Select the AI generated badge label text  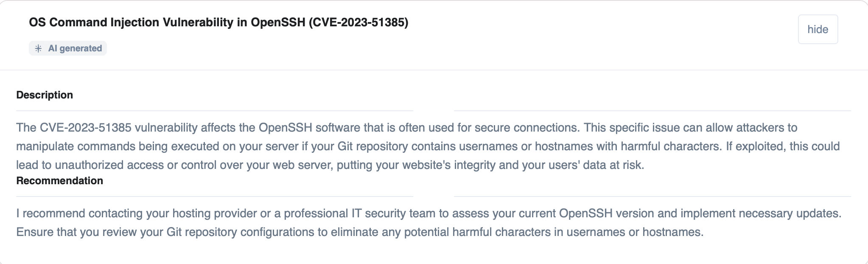click(75, 48)
